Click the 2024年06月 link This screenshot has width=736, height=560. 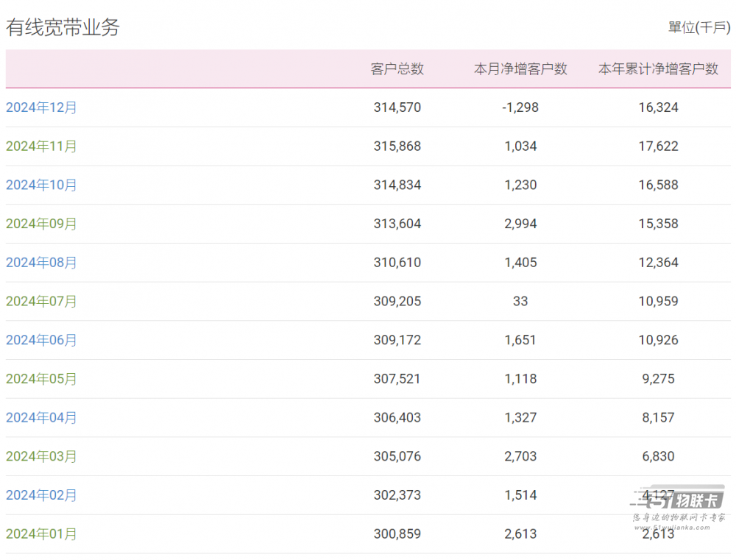pyautogui.click(x=41, y=340)
